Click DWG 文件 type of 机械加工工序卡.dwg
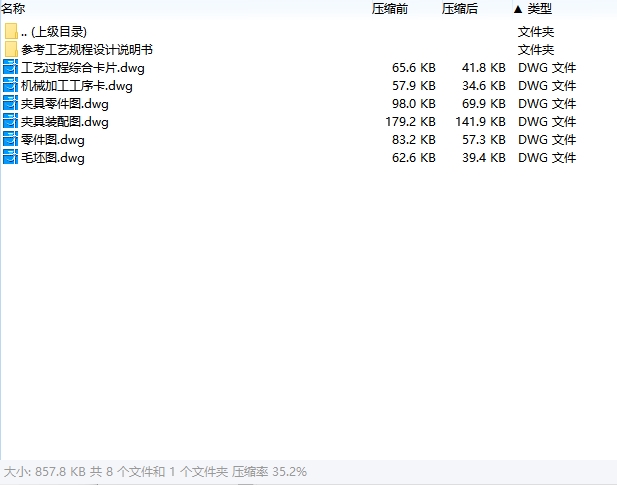The height and width of the screenshot is (485, 617). click(547, 86)
